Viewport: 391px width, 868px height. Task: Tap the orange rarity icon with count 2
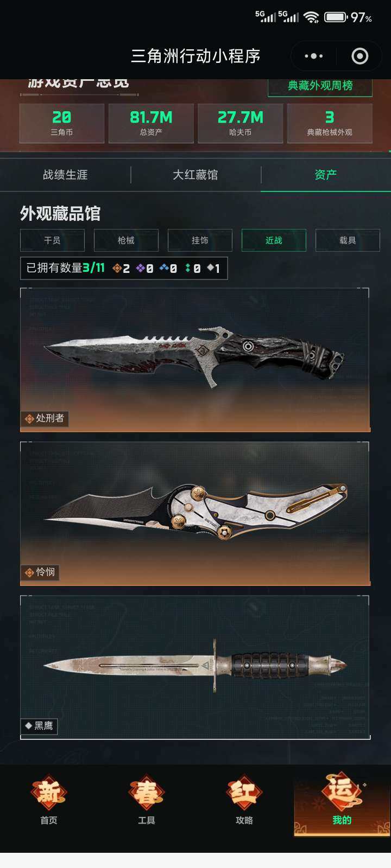[117, 268]
